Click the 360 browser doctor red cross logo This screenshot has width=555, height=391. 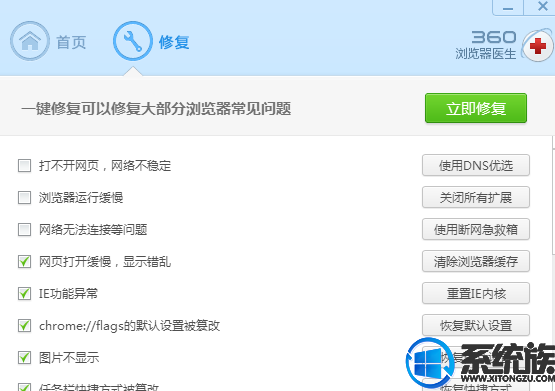(x=538, y=46)
